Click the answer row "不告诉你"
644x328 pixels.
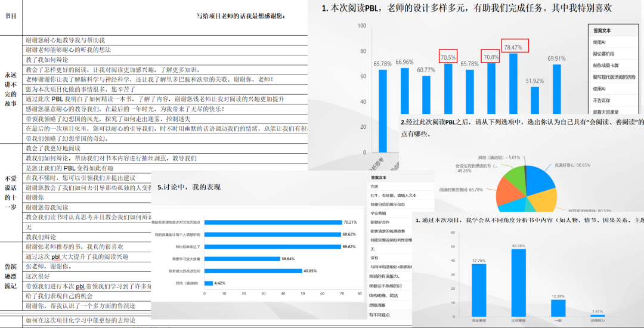pos(614,100)
